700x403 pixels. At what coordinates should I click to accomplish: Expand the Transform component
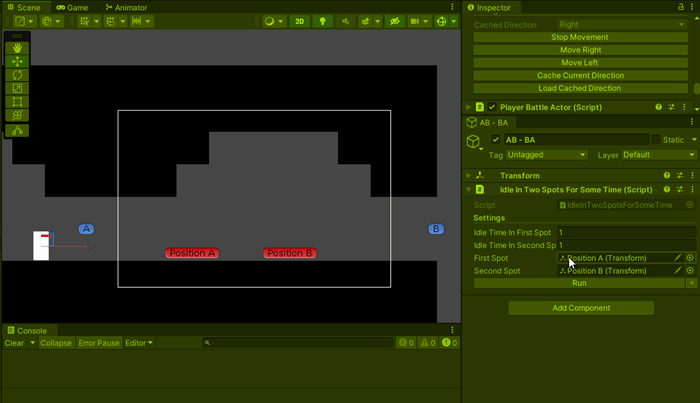pos(468,176)
